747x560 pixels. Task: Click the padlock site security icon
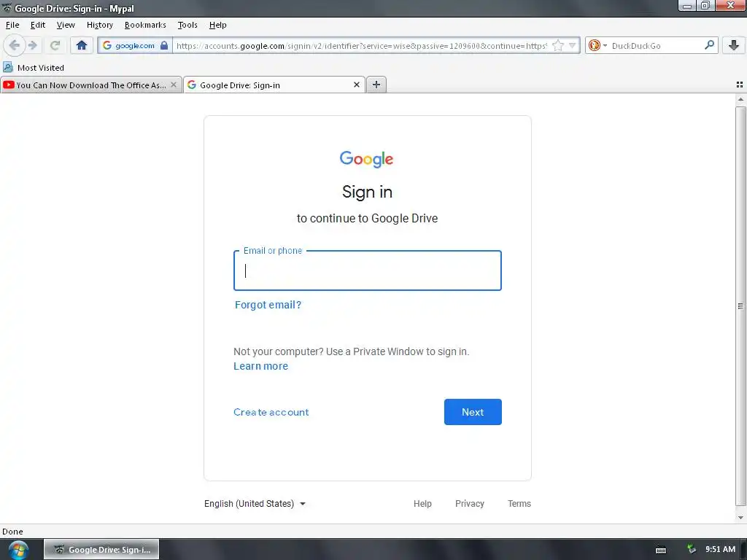164,45
